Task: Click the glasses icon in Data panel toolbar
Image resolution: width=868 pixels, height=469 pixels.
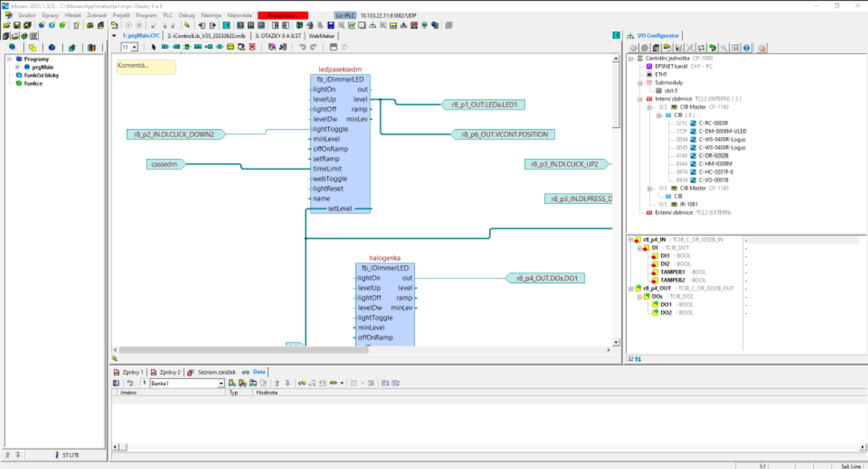Action: tap(302, 383)
